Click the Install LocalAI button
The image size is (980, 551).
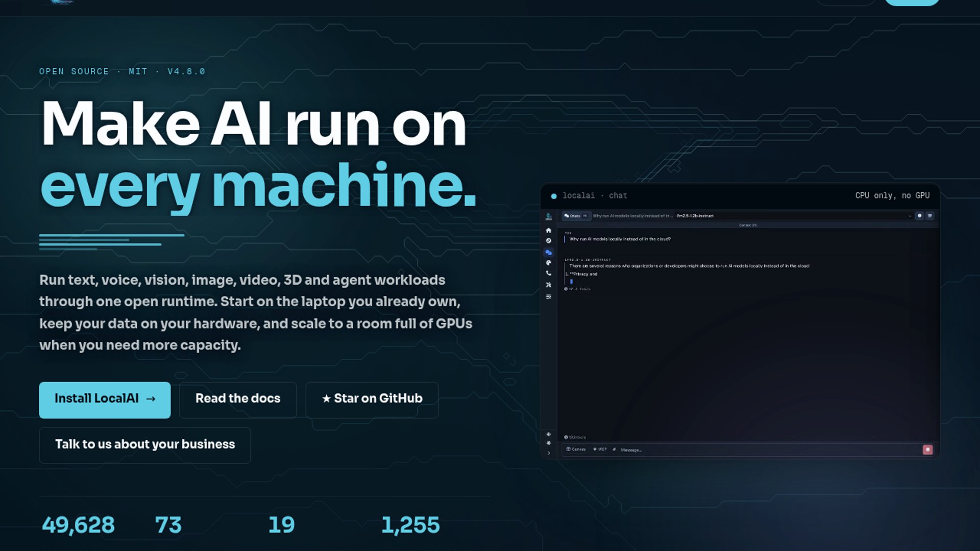105,400
